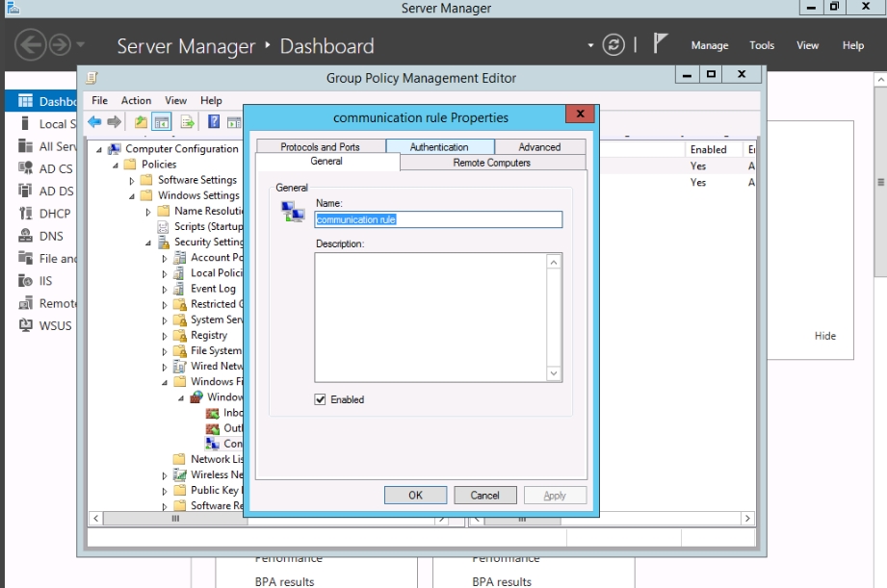The height and width of the screenshot is (588, 887).
Task: Switch to the Remote Computers tab
Action: click(492, 163)
